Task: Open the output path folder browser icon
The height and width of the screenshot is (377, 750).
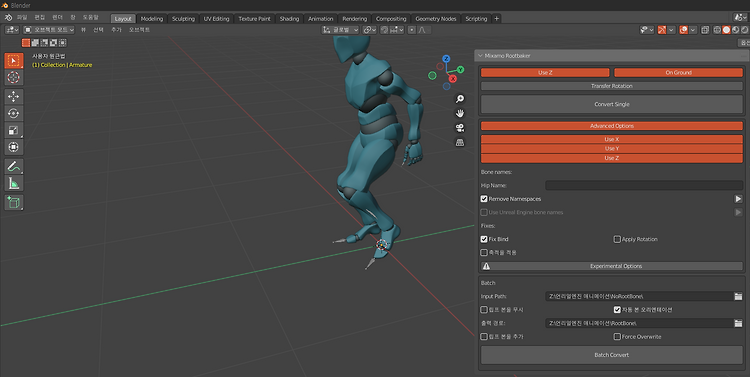Action: (738, 323)
